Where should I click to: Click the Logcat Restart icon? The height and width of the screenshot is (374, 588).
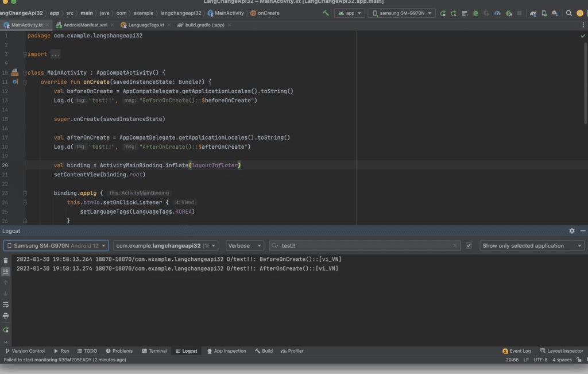click(x=6, y=330)
